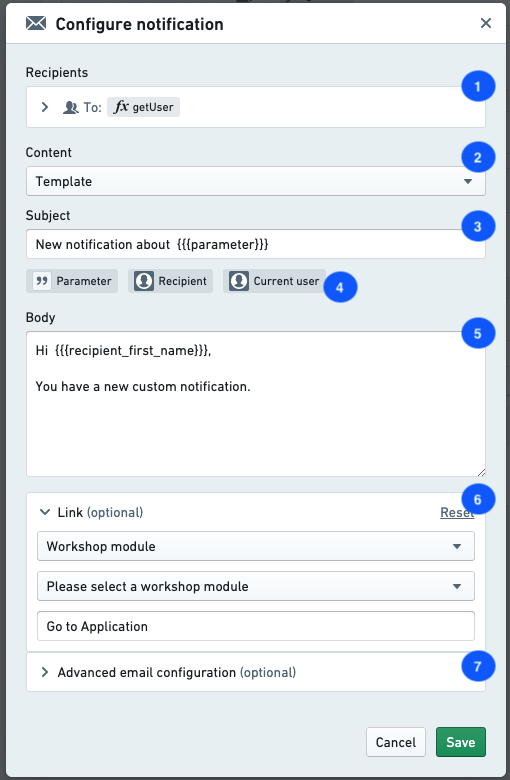Viewport: 510px width, 780px height.
Task: Open the Workshop module link type dropdown
Action: (256, 546)
